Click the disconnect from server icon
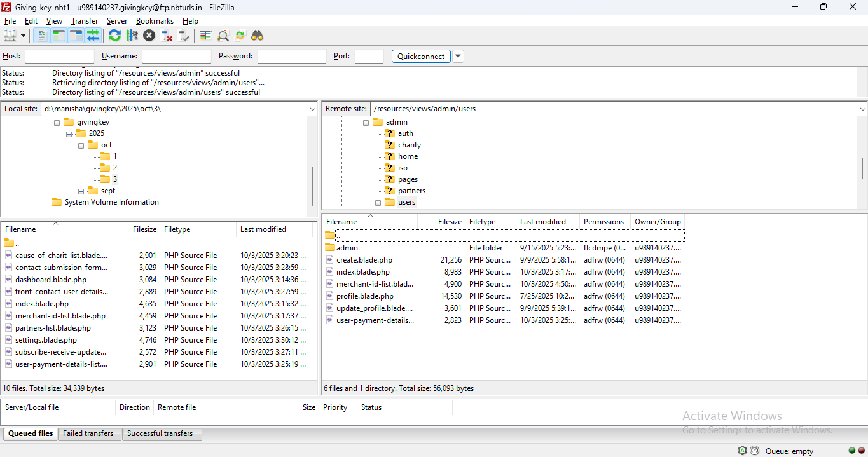 point(167,36)
